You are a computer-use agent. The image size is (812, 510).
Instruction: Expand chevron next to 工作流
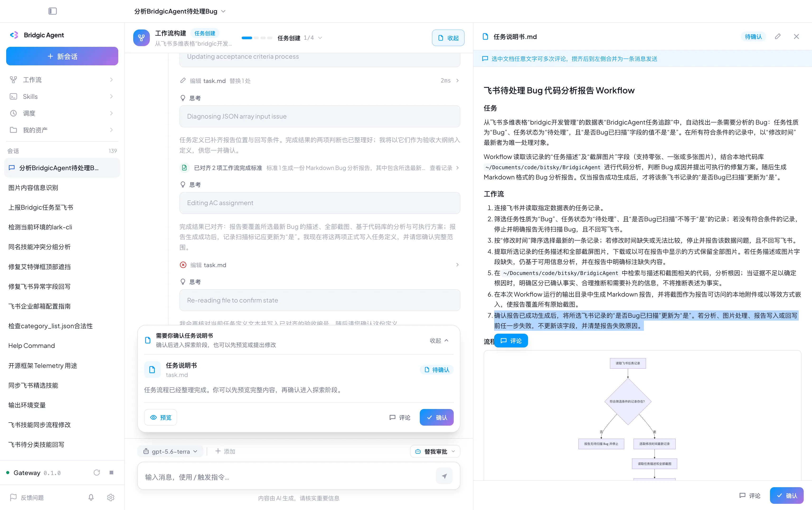tap(111, 80)
